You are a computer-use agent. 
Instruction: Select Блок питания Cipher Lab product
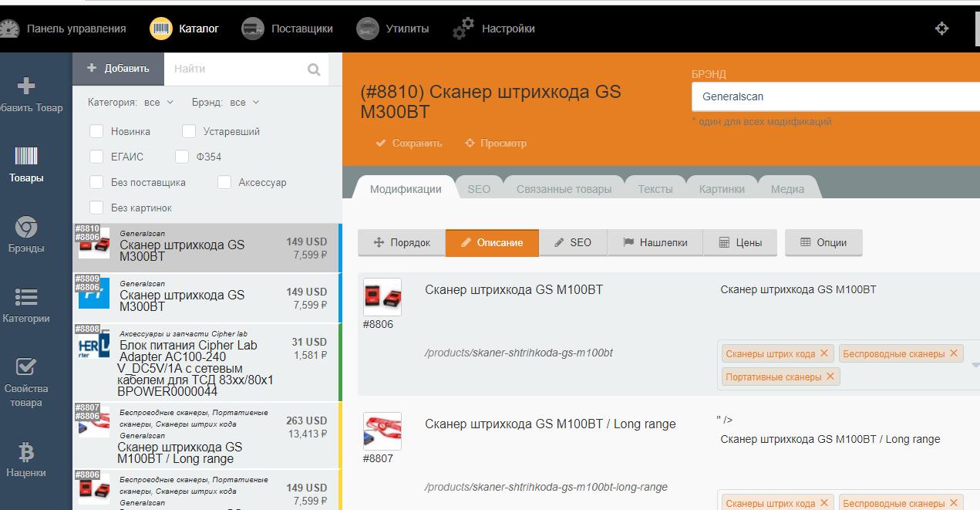pos(207,363)
